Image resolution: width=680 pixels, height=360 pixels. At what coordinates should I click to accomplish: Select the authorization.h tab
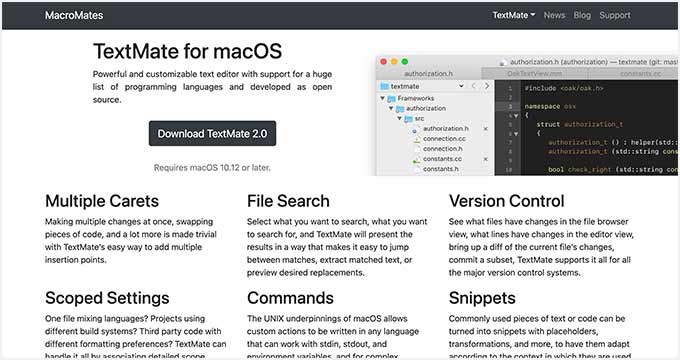click(428, 73)
